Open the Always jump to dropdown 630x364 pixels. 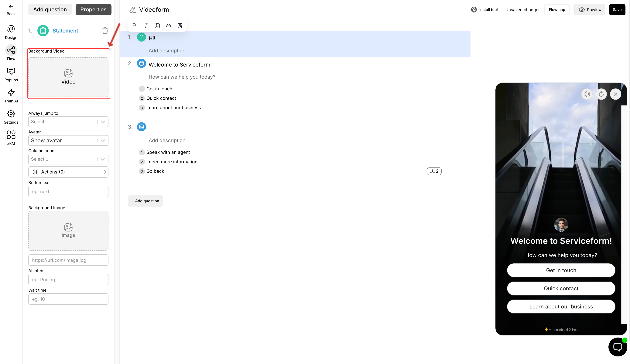click(x=68, y=122)
